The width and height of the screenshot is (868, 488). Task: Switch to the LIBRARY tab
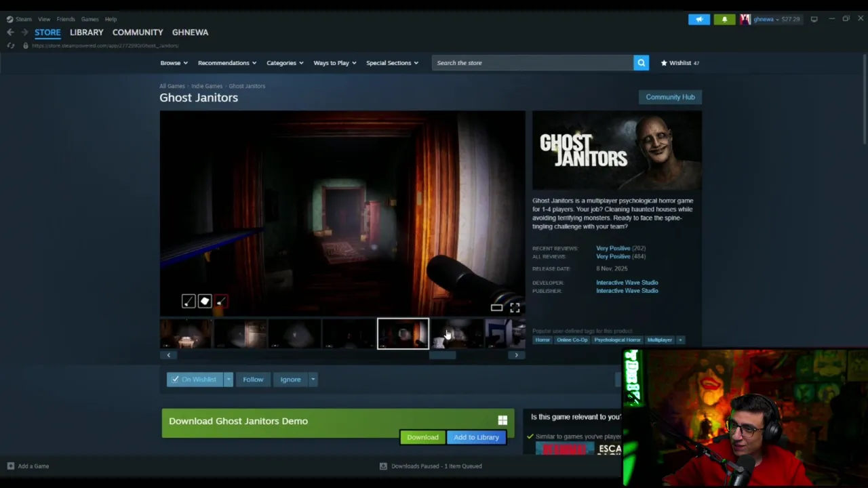click(87, 32)
